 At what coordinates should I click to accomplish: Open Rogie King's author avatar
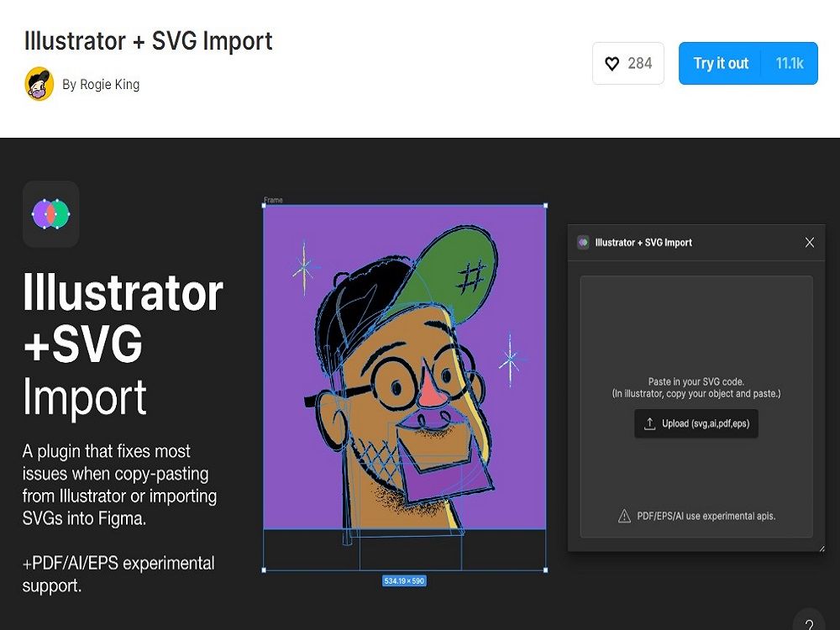pyautogui.click(x=39, y=83)
